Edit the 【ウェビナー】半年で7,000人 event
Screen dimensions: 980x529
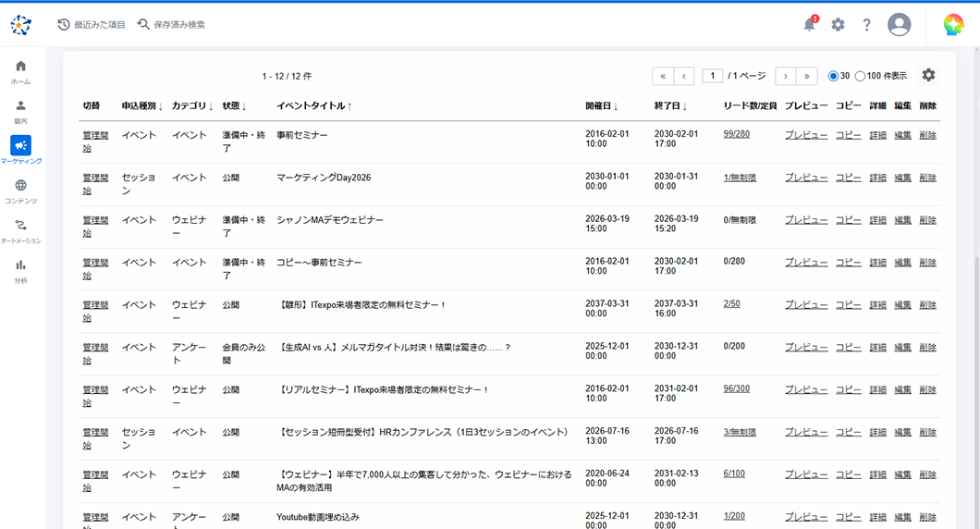coord(902,475)
